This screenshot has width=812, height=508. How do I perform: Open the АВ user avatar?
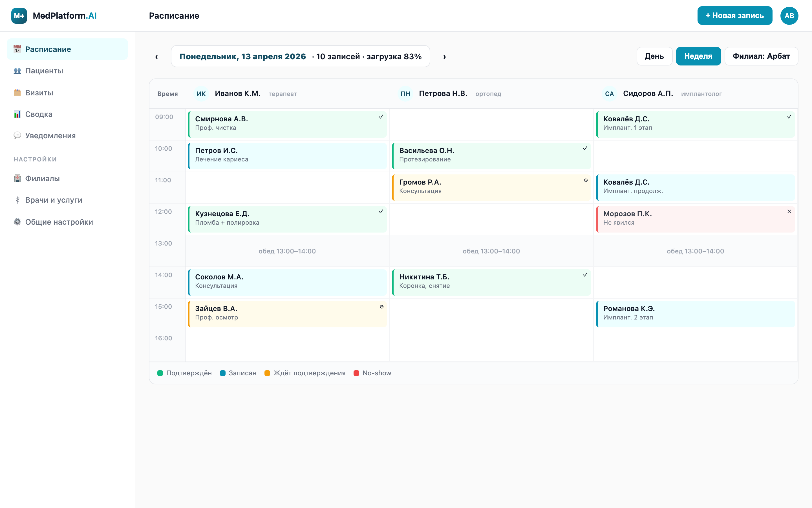point(789,16)
